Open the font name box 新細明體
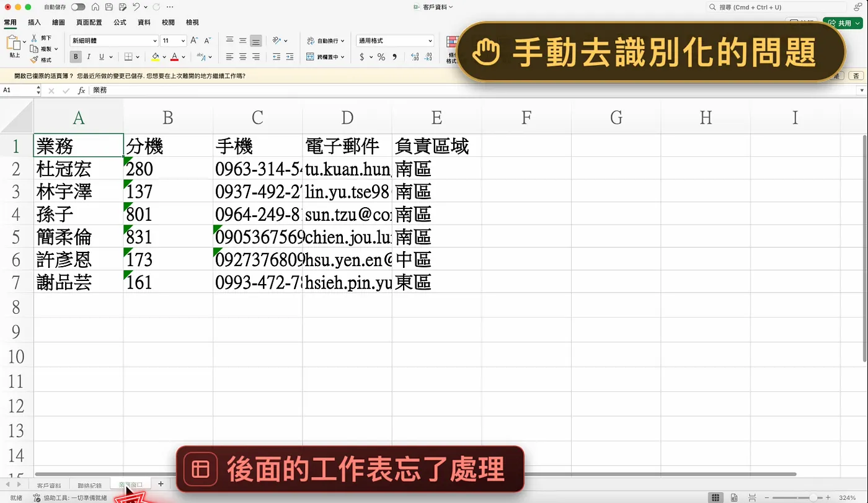Screen dimensions: 868x503 coord(115,41)
